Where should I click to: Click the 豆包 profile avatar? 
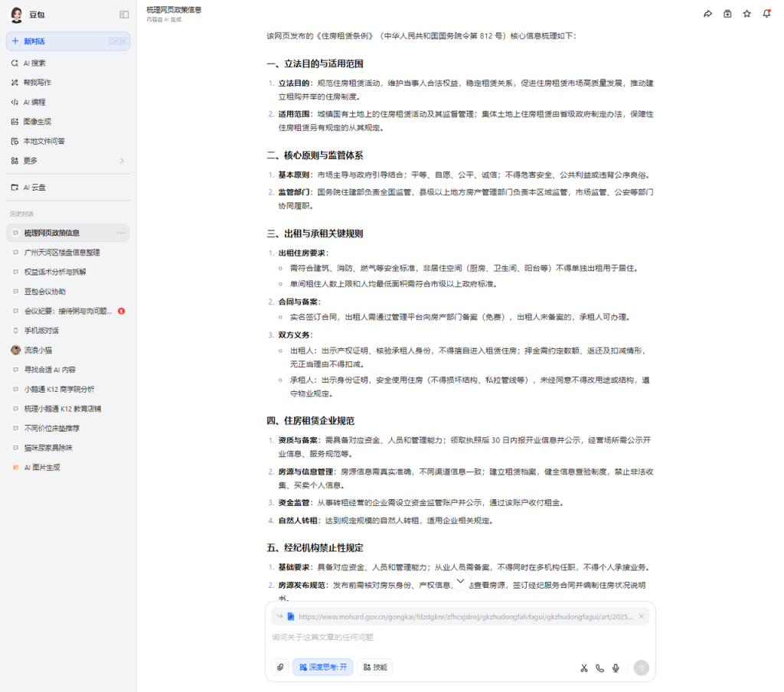(17, 15)
